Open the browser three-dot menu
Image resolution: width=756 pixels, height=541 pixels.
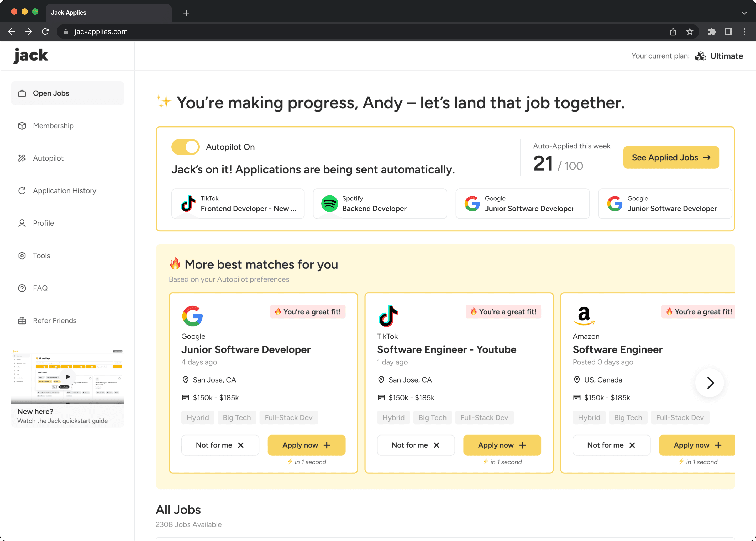[744, 32]
